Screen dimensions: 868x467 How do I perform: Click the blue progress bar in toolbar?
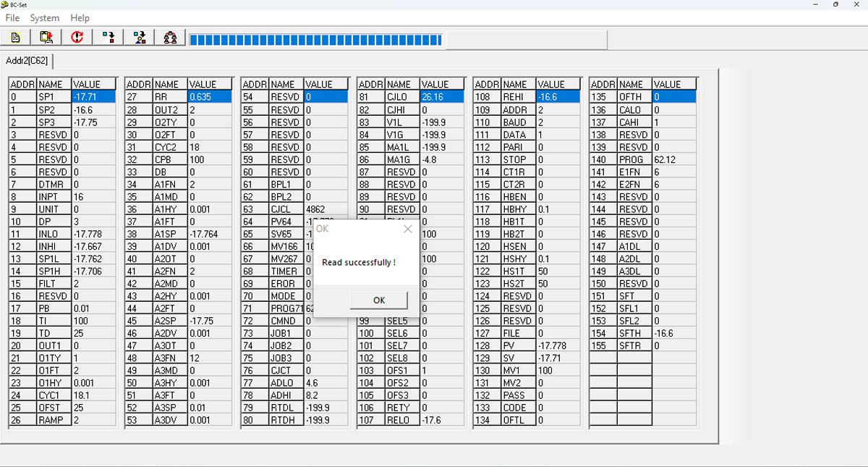[x=315, y=39]
